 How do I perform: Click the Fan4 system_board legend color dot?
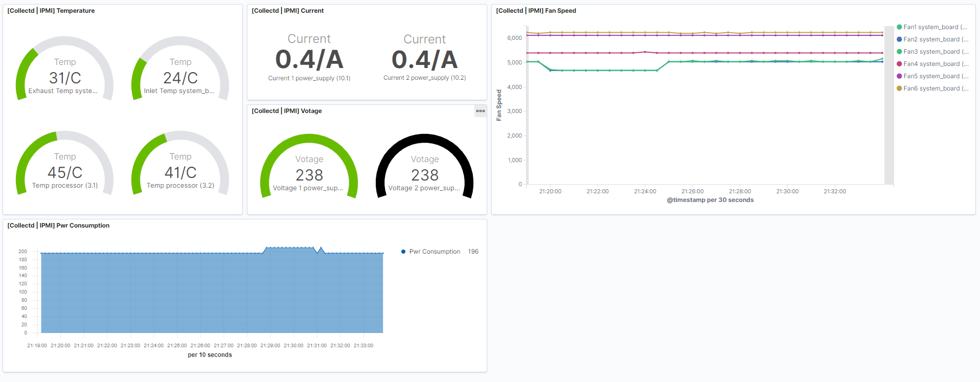tap(899, 64)
